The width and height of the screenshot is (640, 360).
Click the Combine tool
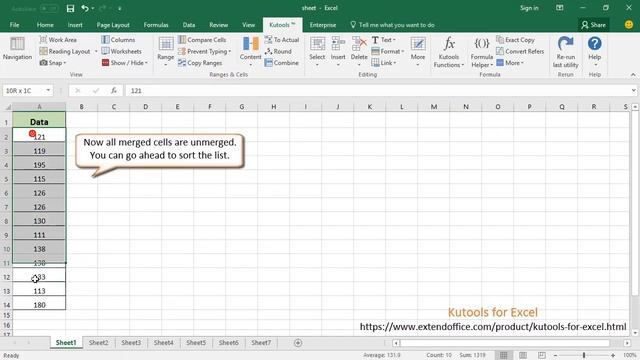[x=282, y=63]
